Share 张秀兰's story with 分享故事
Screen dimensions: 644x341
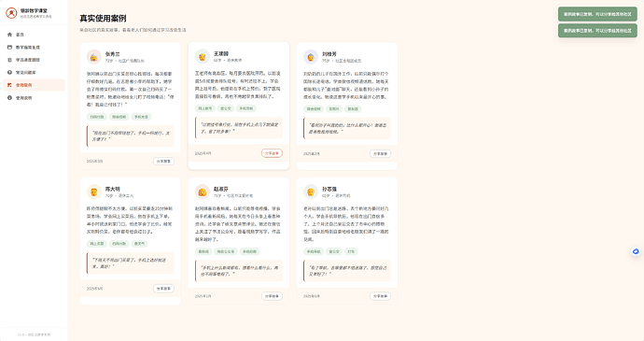tap(163, 162)
